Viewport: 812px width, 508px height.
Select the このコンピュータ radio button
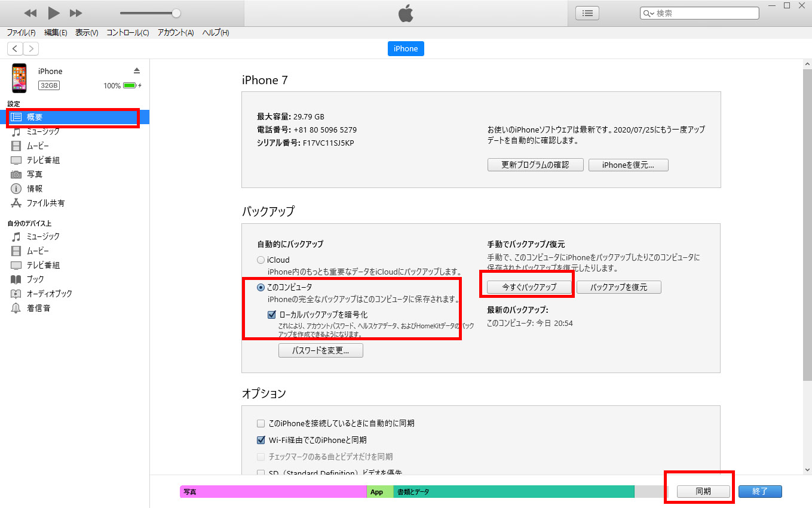[x=261, y=287]
